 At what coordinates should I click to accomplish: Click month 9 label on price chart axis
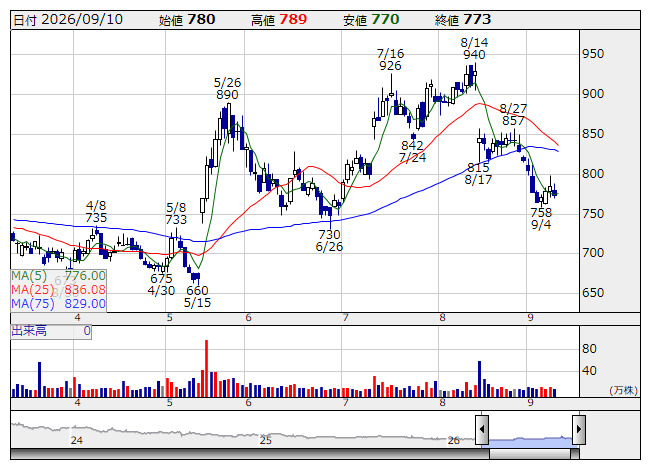point(530,318)
